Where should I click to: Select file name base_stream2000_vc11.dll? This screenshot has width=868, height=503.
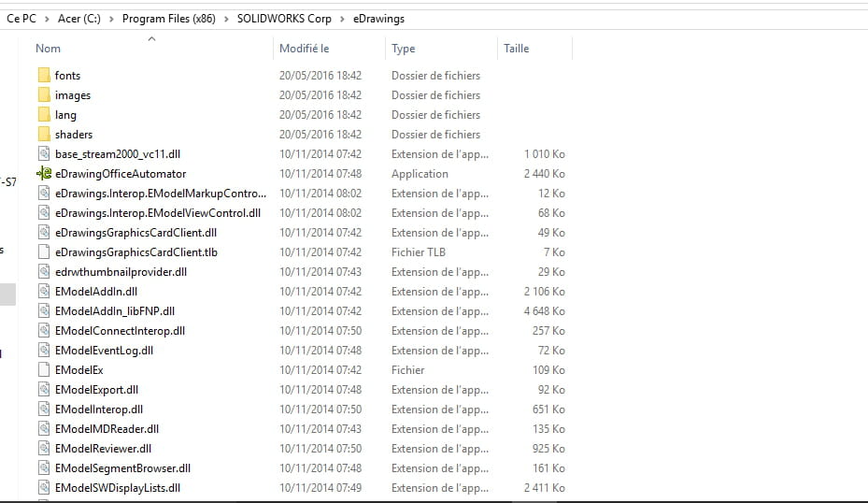coord(118,154)
